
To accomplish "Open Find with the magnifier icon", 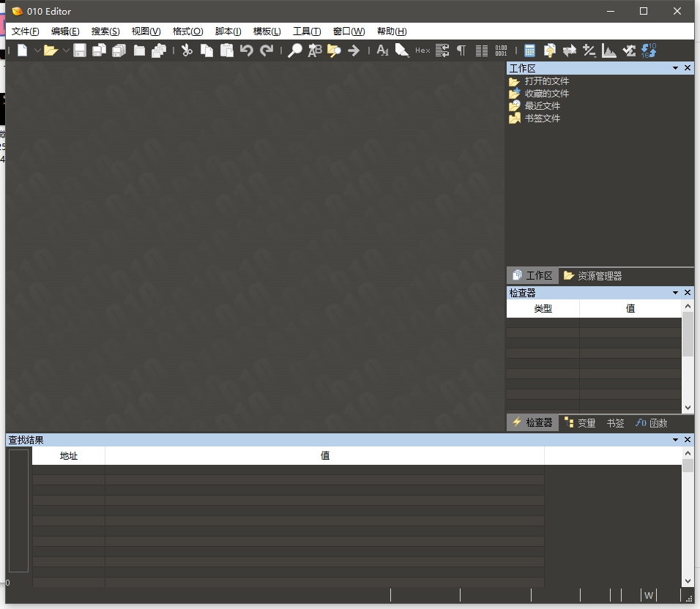I will pyautogui.click(x=294, y=51).
